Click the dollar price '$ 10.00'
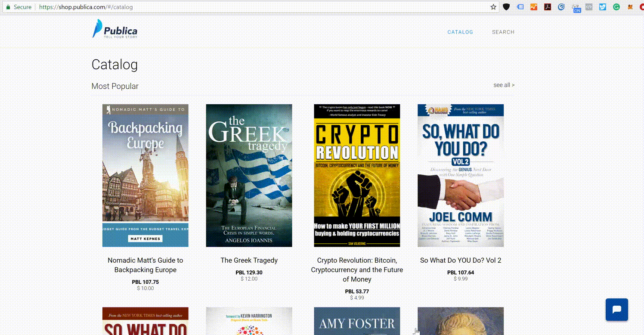The image size is (644, 335). click(x=146, y=288)
